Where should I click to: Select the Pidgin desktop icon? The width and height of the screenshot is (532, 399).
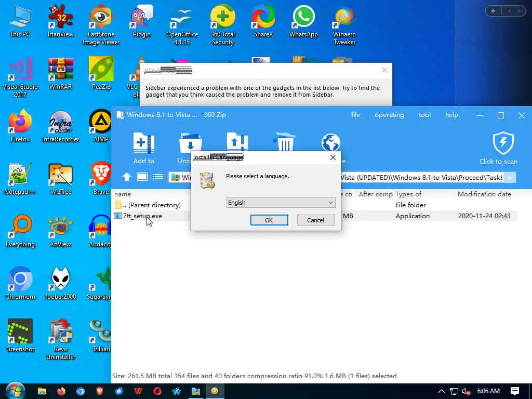click(x=141, y=21)
